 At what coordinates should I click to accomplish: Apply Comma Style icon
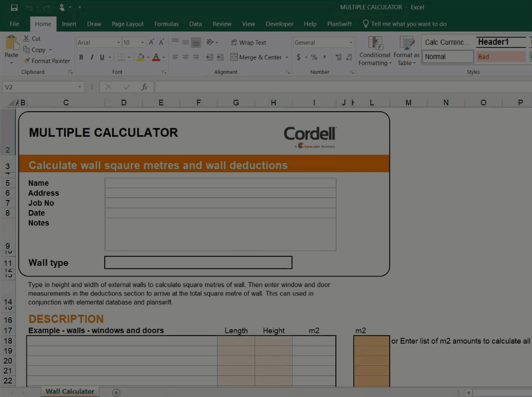click(324, 57)
